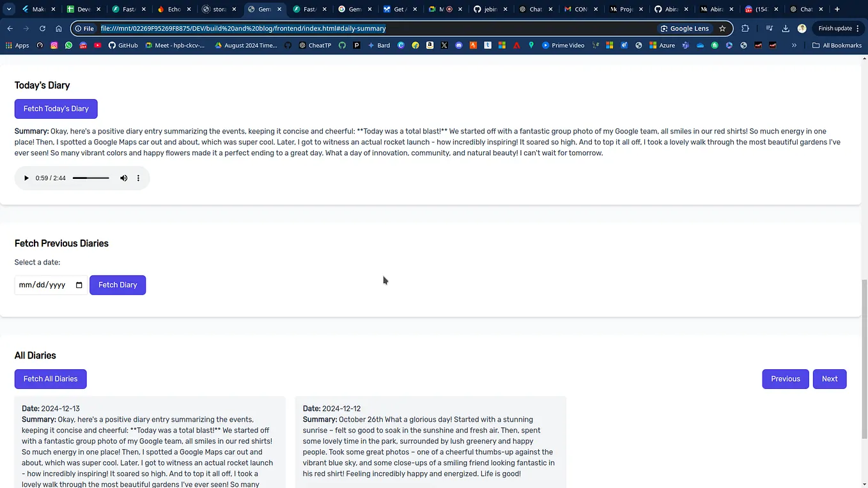Click diary date 2024-12-12 text
Viewport: 868px width, 488px height.
pyautogui.click(x=341, y=409)
